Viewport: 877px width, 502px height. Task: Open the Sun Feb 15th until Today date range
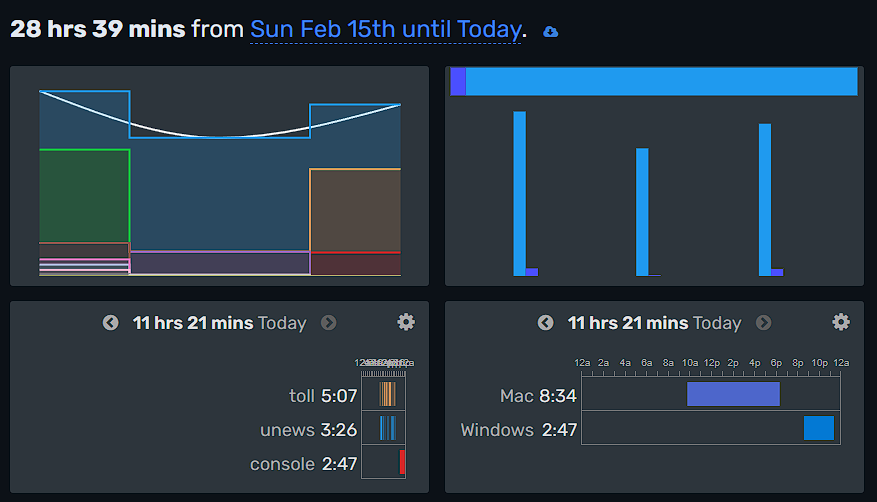pyautogui.click(x=385, y=30)
